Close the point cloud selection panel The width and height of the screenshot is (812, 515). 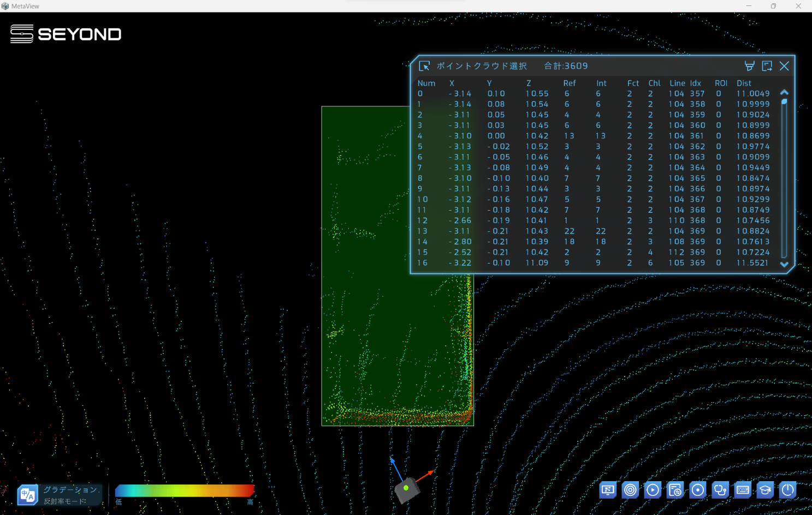click(x=784, y=66)
